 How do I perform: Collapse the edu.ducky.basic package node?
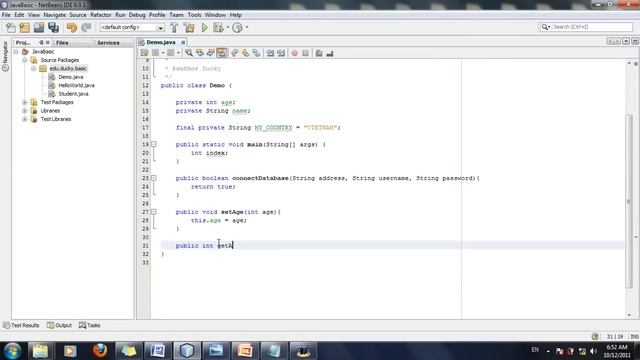tap(33, 69)
